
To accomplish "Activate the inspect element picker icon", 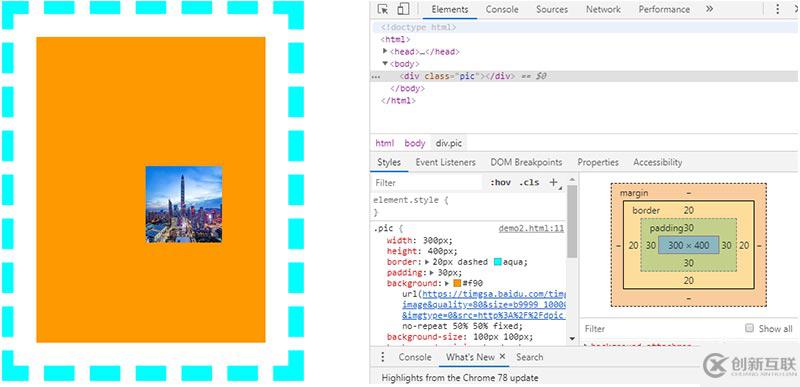I will 383,9.
